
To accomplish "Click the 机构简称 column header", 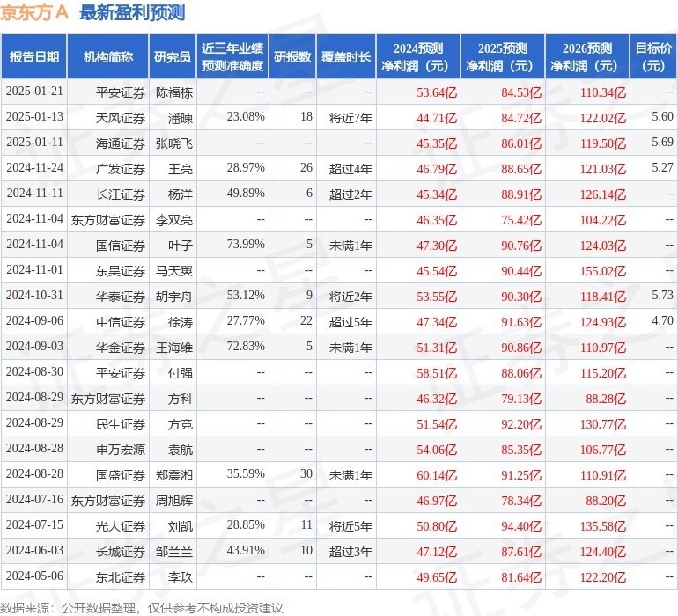I will click(108, 57).
